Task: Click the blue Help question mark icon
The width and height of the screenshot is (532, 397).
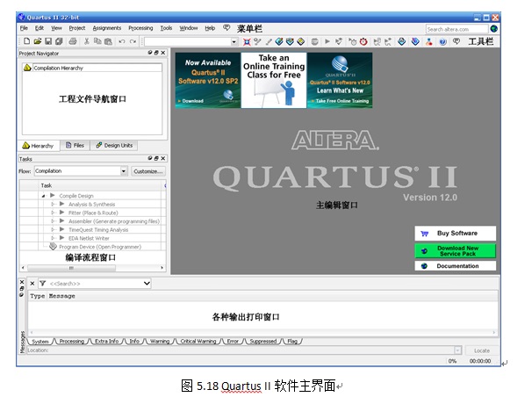Action: click(x=442, y=42)
